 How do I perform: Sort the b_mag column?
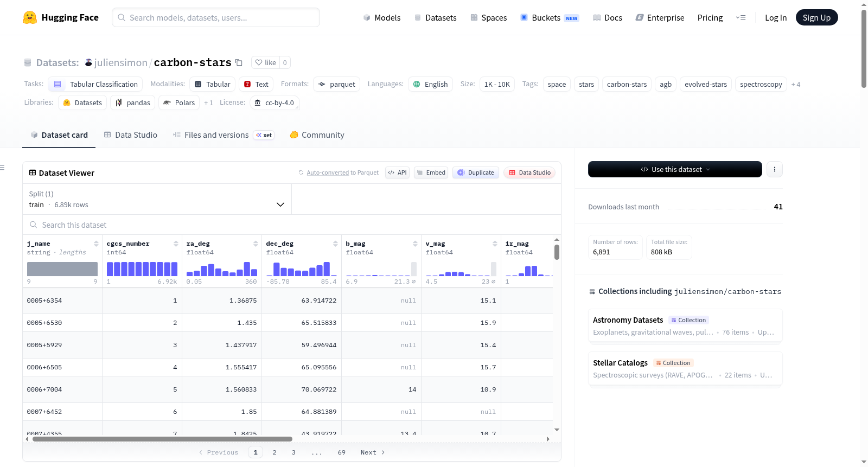(x=415, y=244)
